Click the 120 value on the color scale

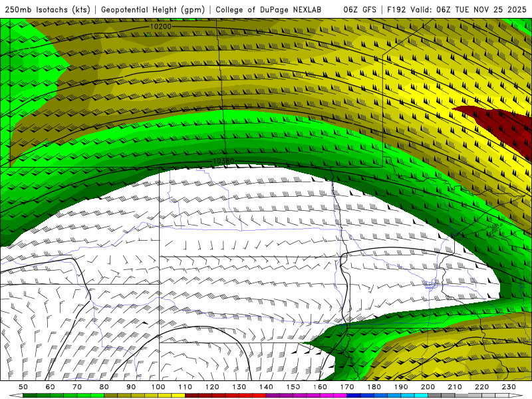[212, 387]
